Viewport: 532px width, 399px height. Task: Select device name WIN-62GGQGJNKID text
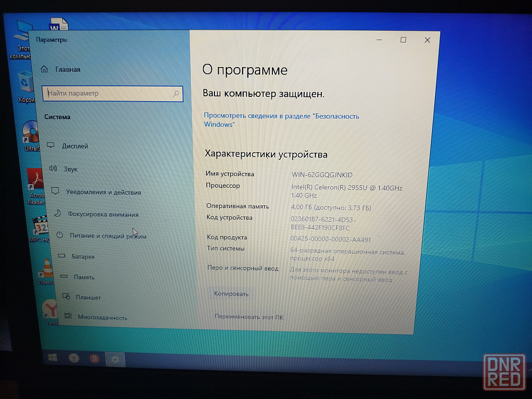coord(322,175)
